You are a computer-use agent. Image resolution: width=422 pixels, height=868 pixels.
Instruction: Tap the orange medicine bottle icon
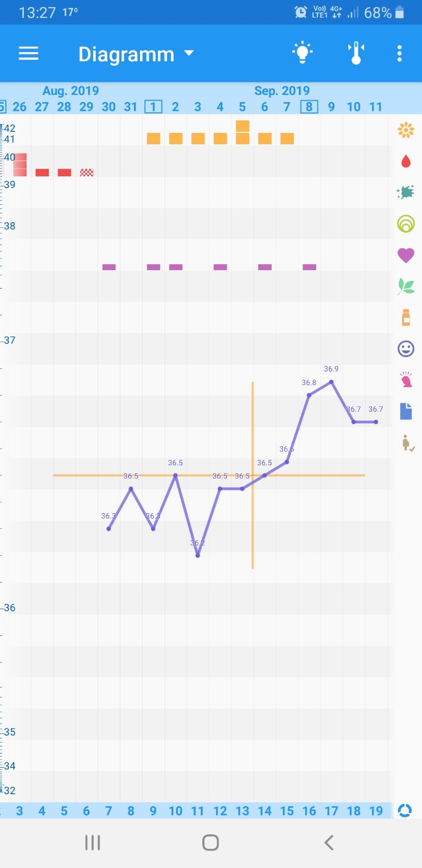[x=406, y=317]
